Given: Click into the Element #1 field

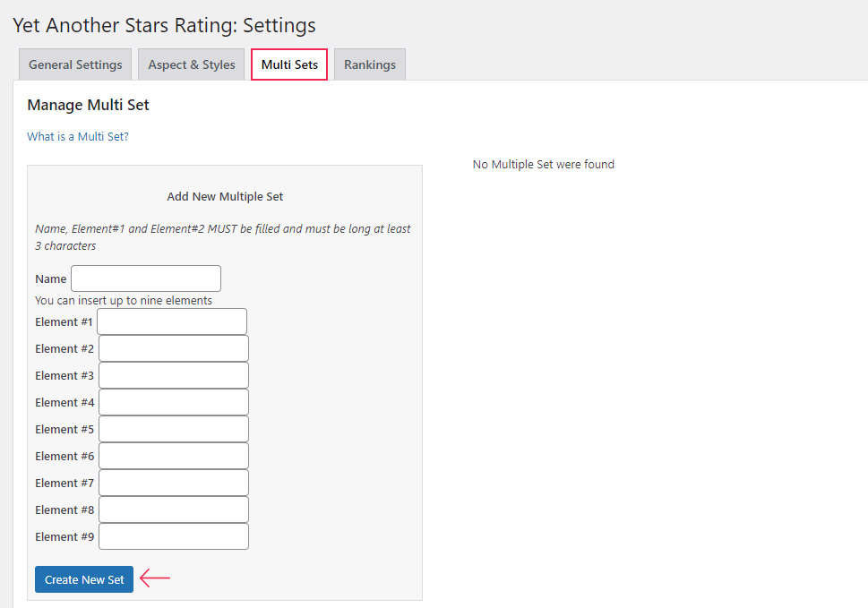Looking at the screenshot, I should tap(172, 321).
